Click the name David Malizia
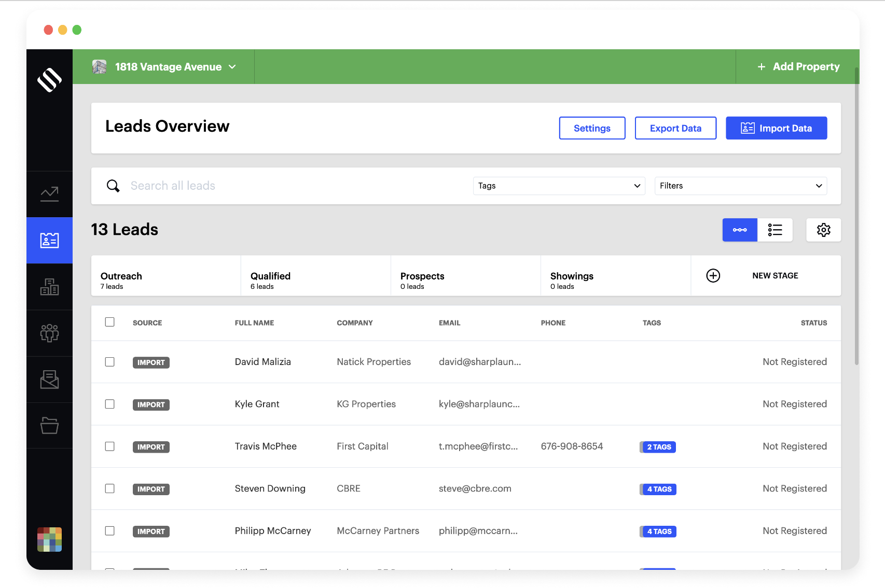Screen dimensions: 885x588 pos(262,362)
